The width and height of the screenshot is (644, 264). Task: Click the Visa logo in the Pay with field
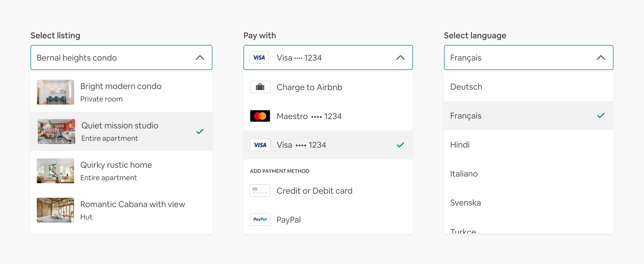[259, 57]
